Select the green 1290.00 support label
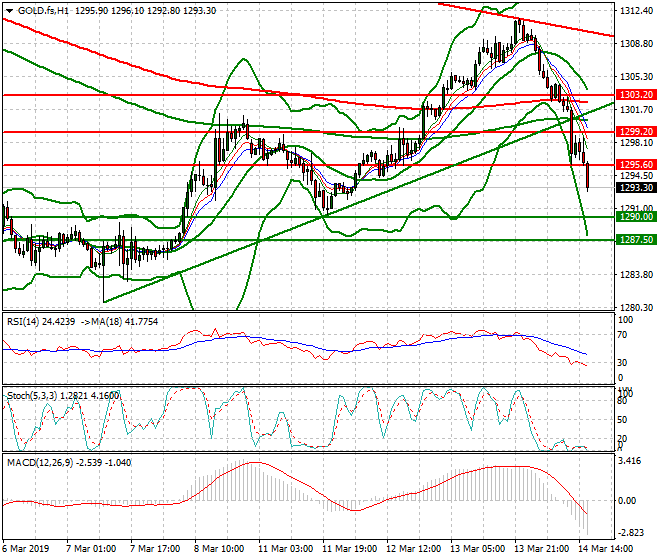Image resolution: width=660 pixels, height=560 pixels. 636,217
